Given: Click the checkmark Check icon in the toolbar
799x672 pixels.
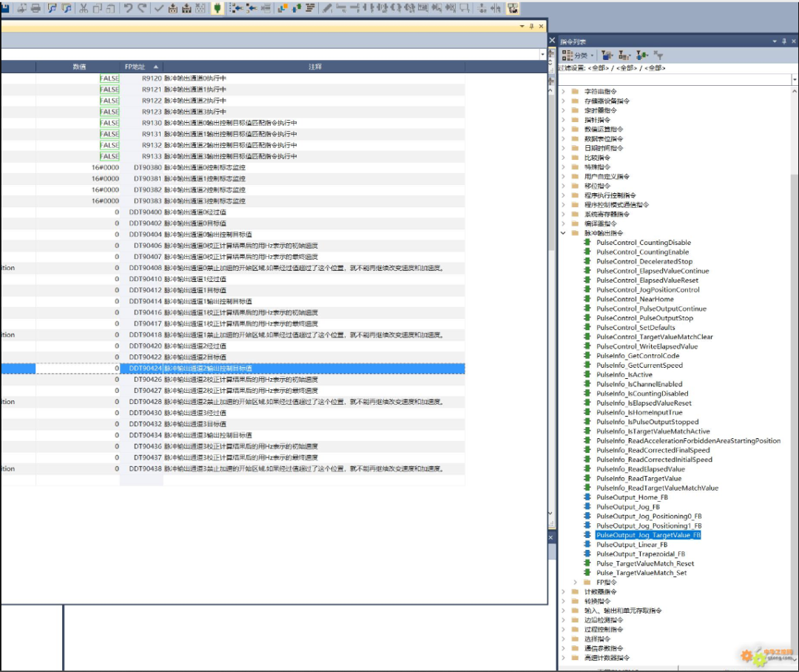Looking at the screenshot, I should tap(159, 8).
